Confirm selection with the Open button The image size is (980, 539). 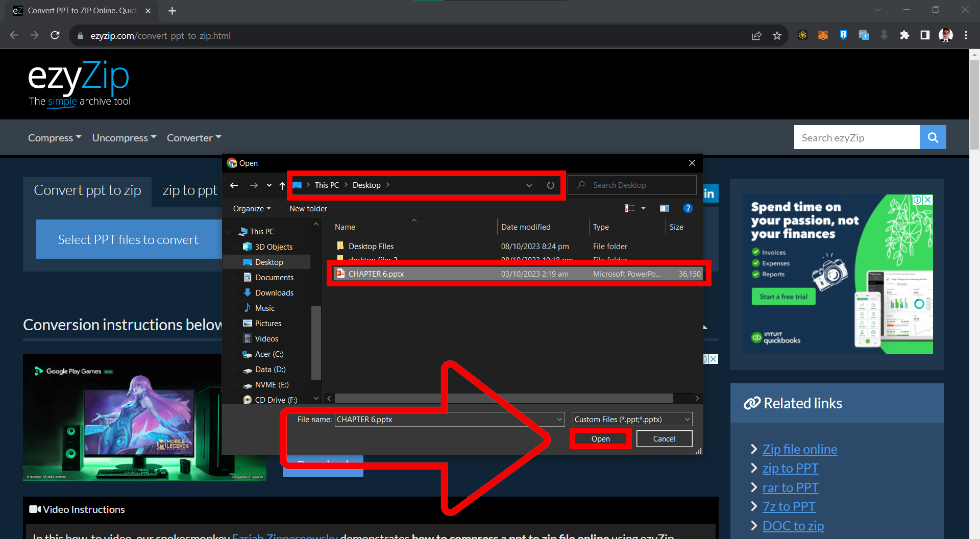coord(600,438)
